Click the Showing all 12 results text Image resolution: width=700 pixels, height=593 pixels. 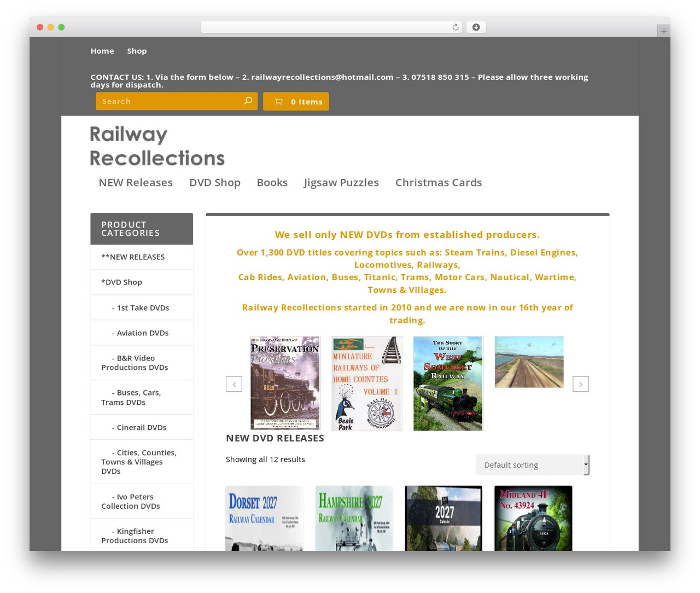[265, 460]
